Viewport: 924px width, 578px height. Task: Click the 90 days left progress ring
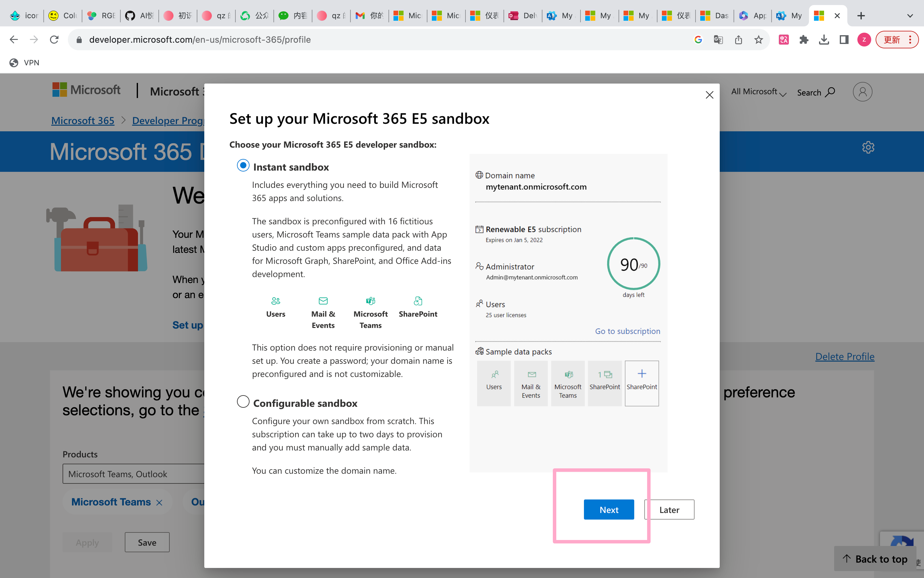pyautogui.click(x=634, y=264)
